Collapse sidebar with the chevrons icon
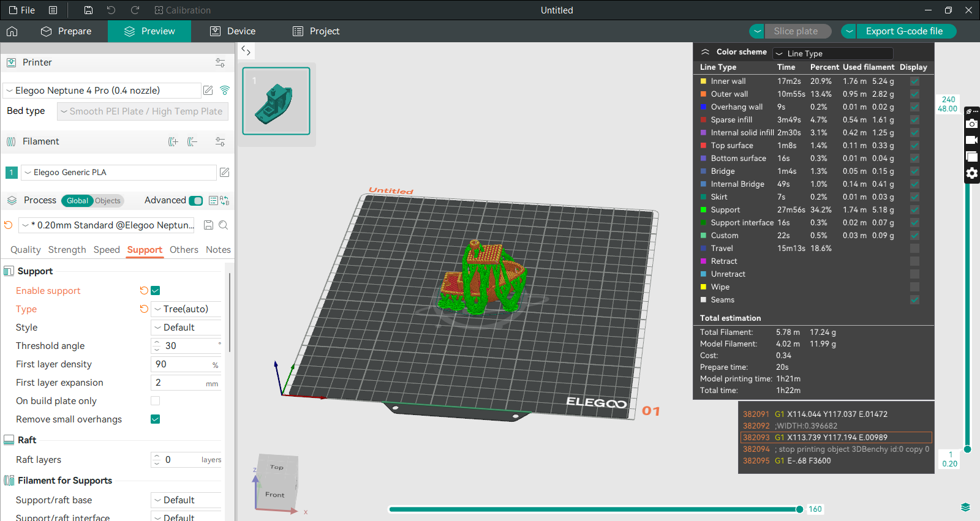This screenshot has height=521, width=980. tap(246, 50)
